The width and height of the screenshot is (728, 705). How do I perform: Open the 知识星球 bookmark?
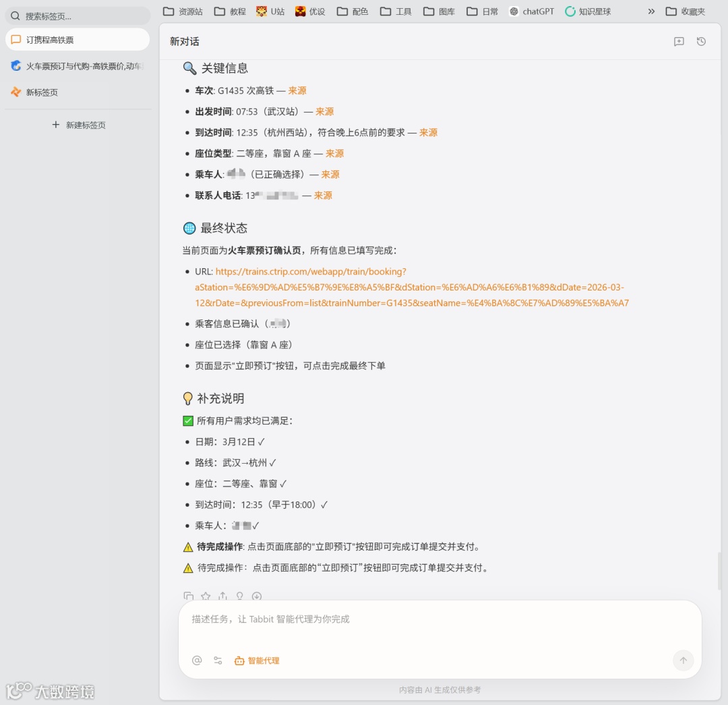tap(588, 11)
